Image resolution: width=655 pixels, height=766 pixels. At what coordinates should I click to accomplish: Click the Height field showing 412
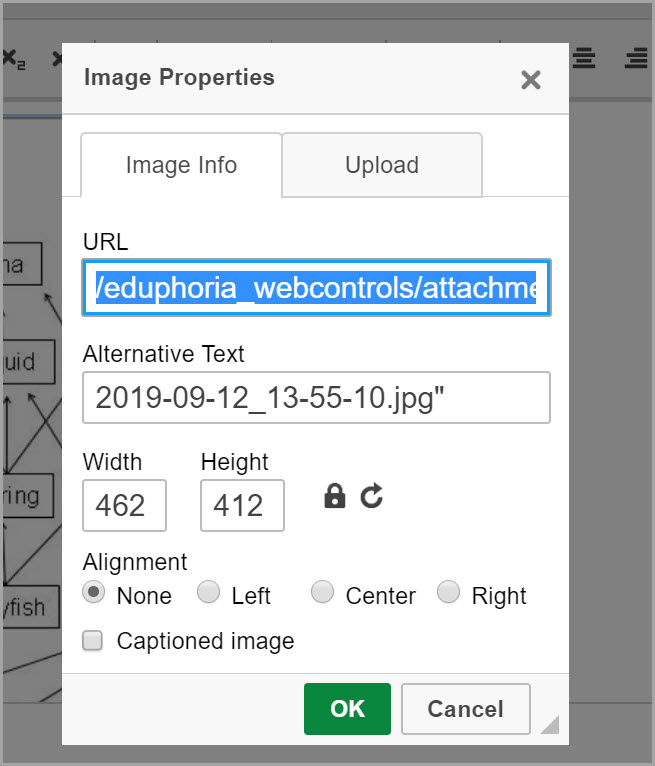(242, 505)
